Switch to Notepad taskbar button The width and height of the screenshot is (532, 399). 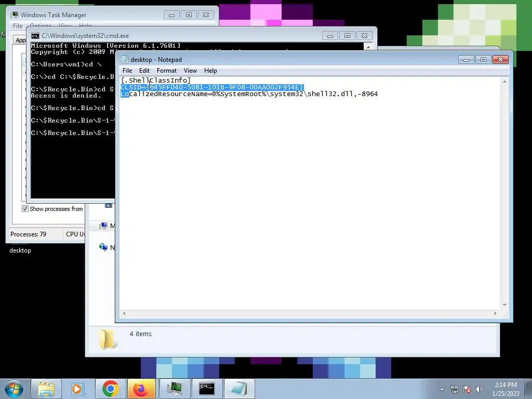pyautogui.click(x=239, y=389)
